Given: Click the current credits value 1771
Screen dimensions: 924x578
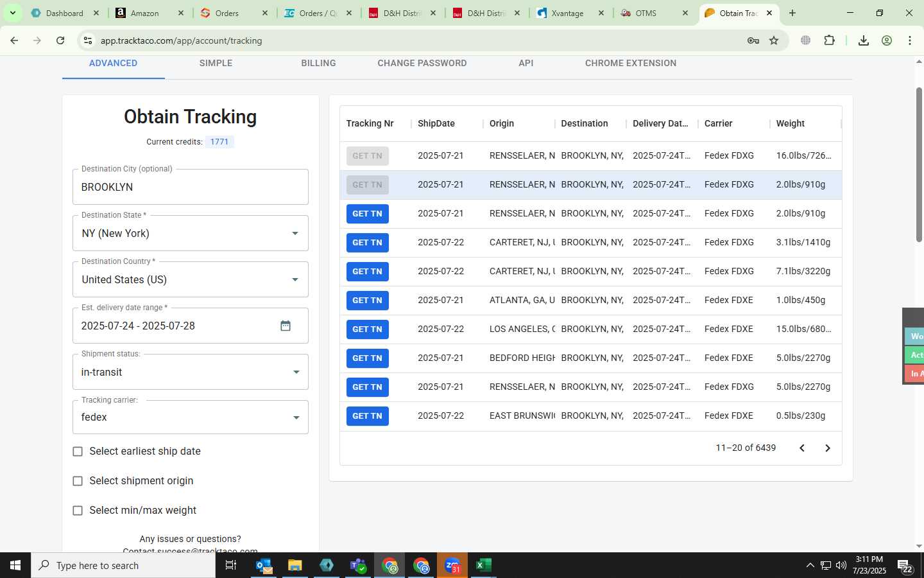Looking at the screenshot, I should point(219,142).
